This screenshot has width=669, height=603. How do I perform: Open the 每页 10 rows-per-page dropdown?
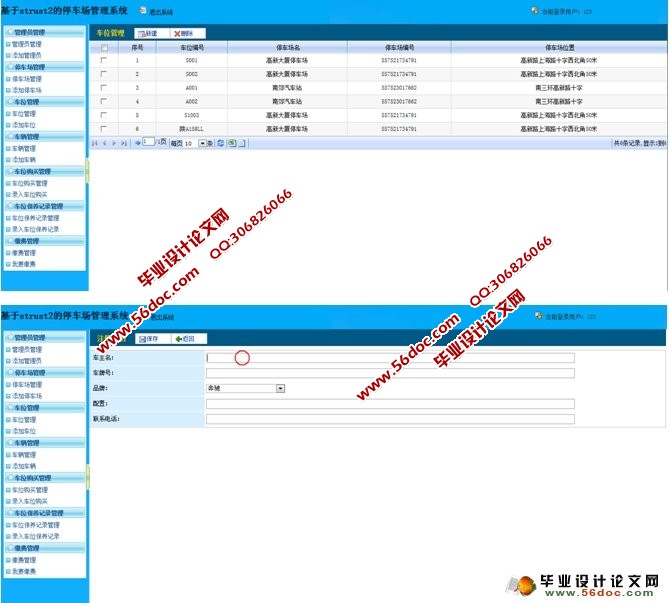[203, 143]
